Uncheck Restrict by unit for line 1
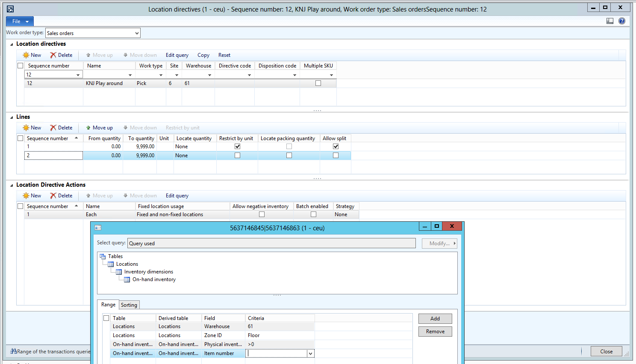Image resolution: width=636 pixels, height=364 pixels. point(238,147)
